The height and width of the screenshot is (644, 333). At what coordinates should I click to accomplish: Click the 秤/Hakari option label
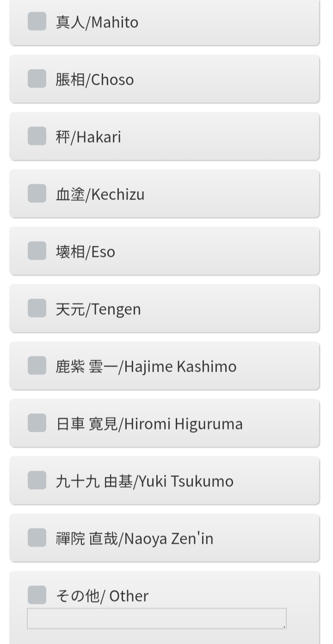[x=88, y=137]
